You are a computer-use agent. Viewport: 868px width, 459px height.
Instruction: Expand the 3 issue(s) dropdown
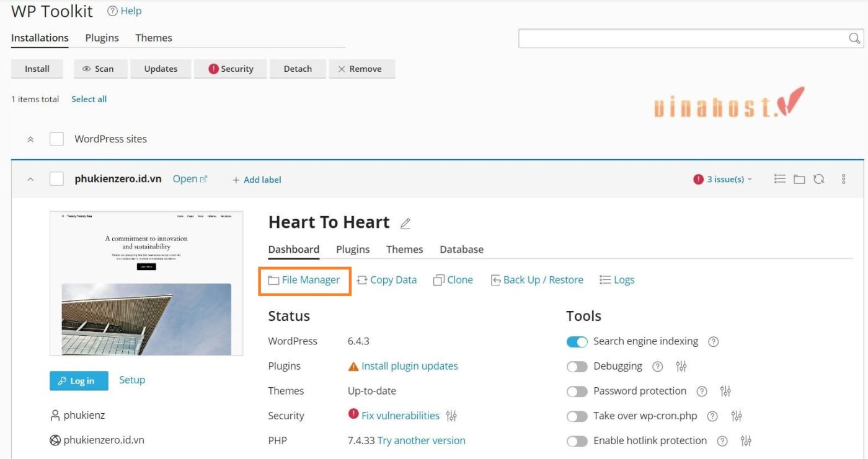pos(723,179)
